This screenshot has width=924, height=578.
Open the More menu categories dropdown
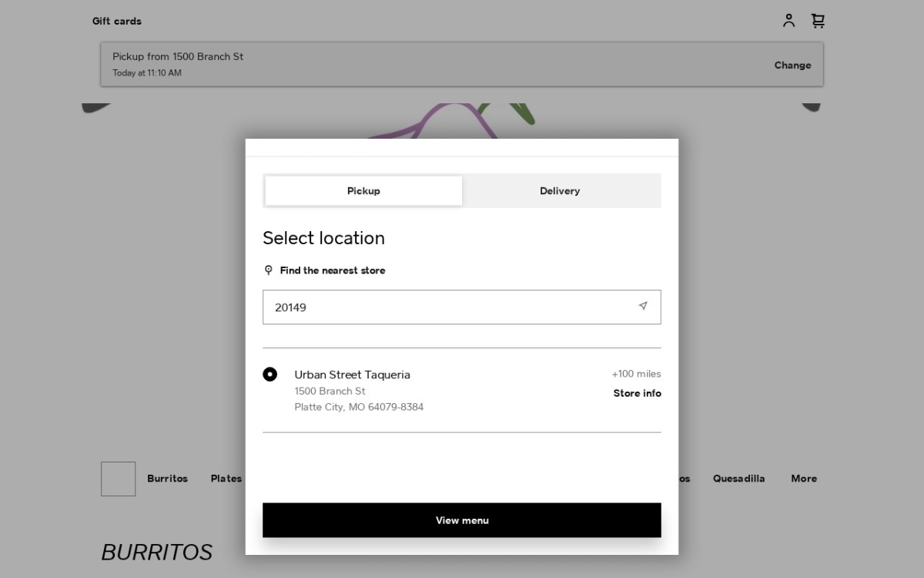click(x=804, y=479)
